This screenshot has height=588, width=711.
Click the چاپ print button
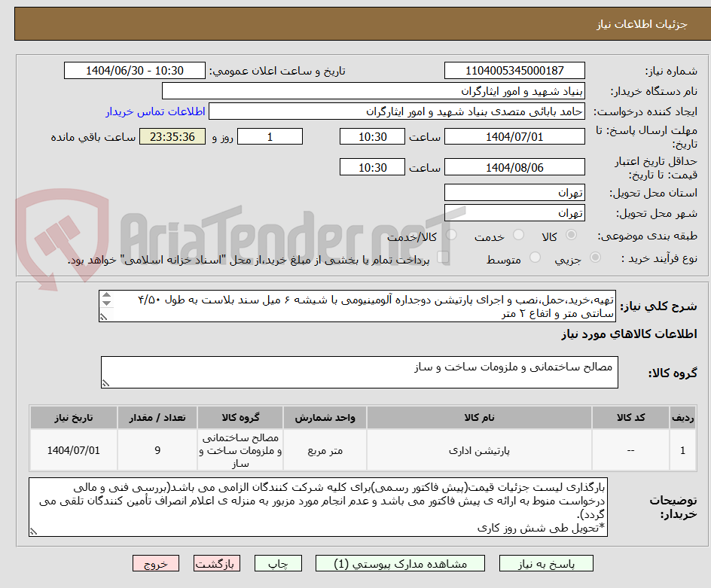click(278, 563)
